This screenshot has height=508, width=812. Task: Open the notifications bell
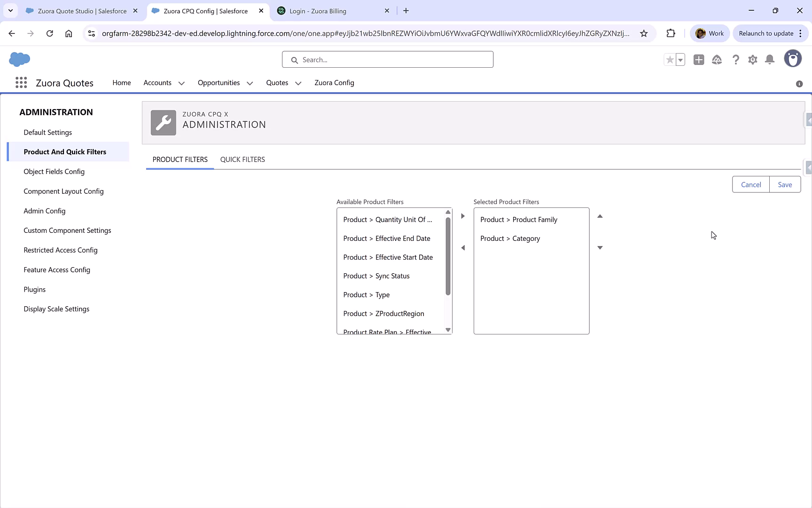pyautogui.click(x=769, y=60)
